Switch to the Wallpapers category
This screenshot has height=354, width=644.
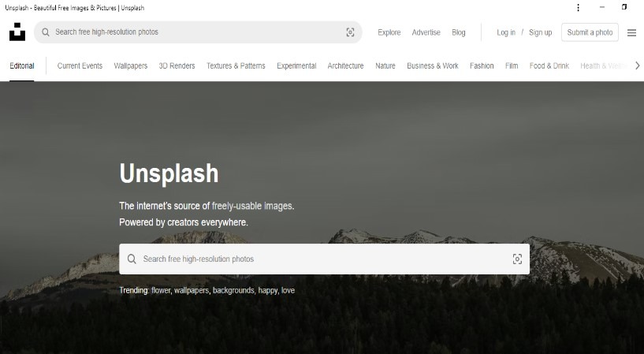point(130,66)
